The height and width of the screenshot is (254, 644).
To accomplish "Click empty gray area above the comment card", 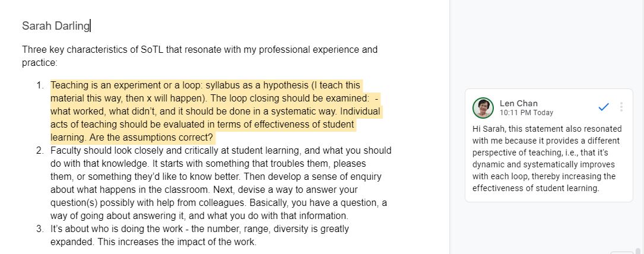I will [x=546, y=45].
